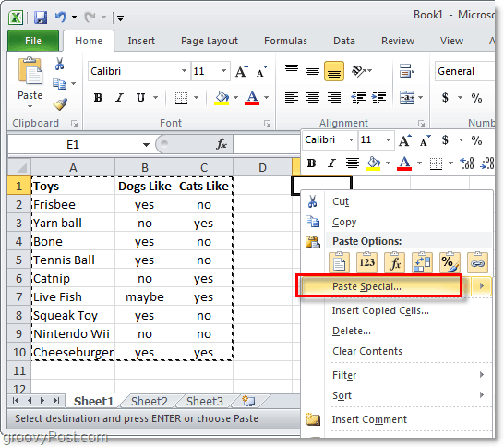Switch to the Page Layout ribbon tab

point(210,41)
